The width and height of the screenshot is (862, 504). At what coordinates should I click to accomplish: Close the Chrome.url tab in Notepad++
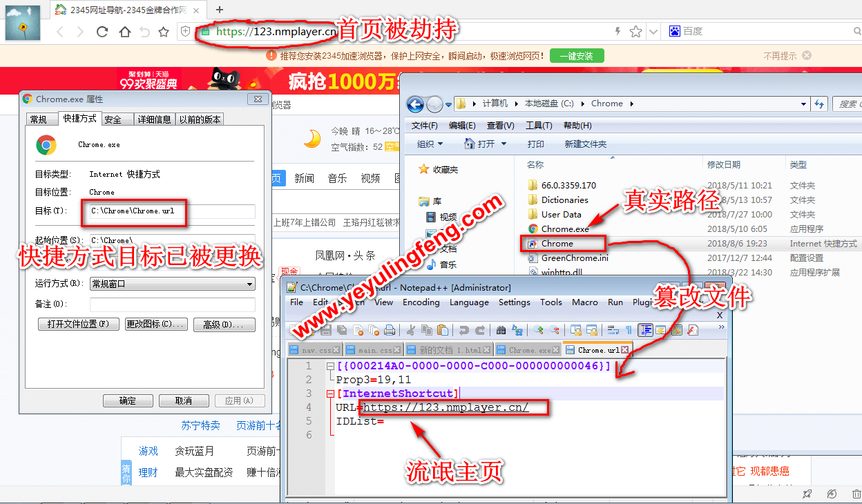[x=624, y=350]
